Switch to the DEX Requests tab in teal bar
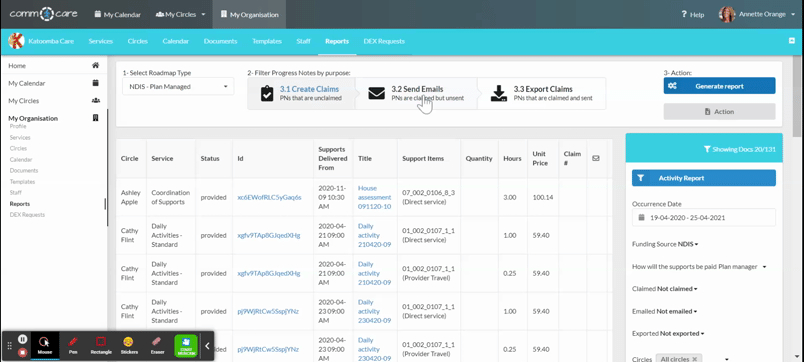The height and width of the screenshot is (362, 804). click(x=384, y=41)
